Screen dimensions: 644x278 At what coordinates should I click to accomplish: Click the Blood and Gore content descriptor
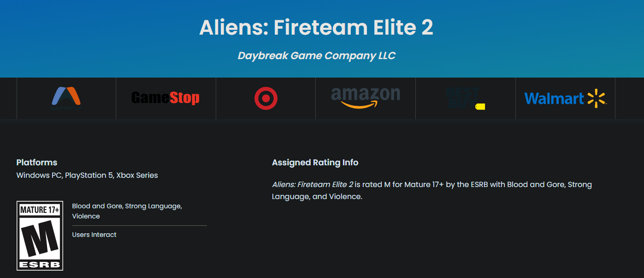97,206
